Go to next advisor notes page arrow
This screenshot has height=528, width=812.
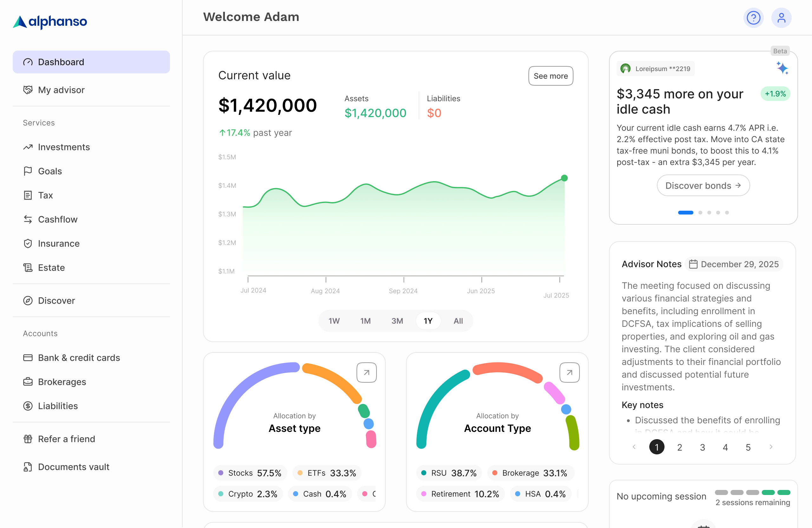pos(771,447)
